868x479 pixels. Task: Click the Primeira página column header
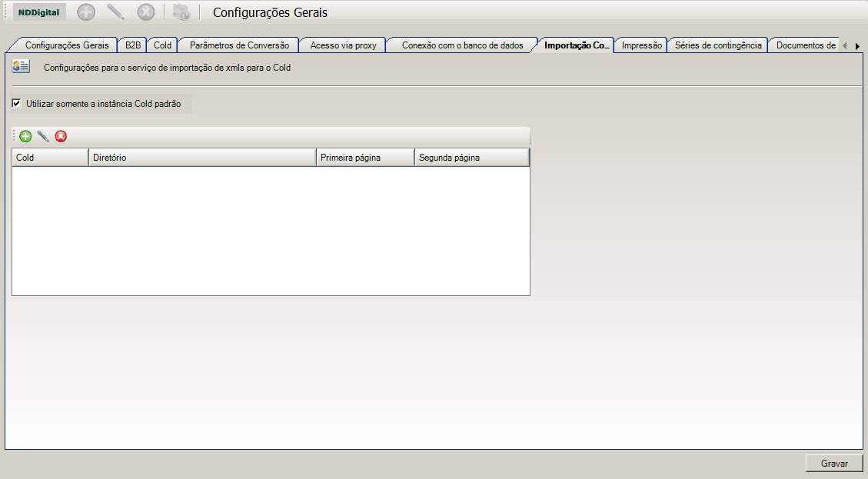click(x=365, y=158)
